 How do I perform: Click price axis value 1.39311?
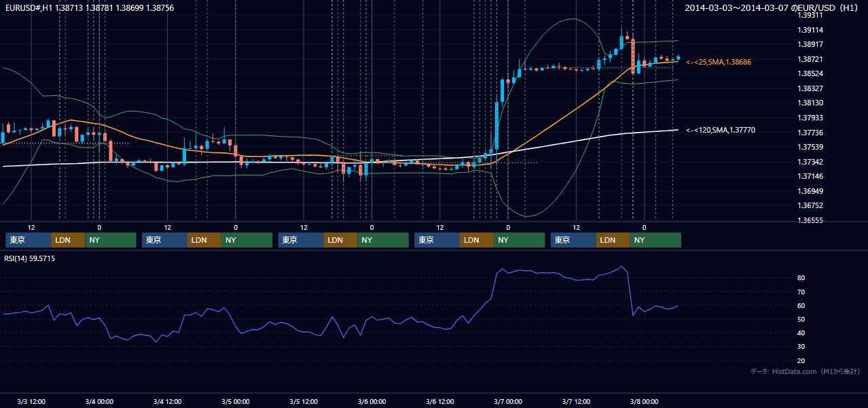(810, 15)
